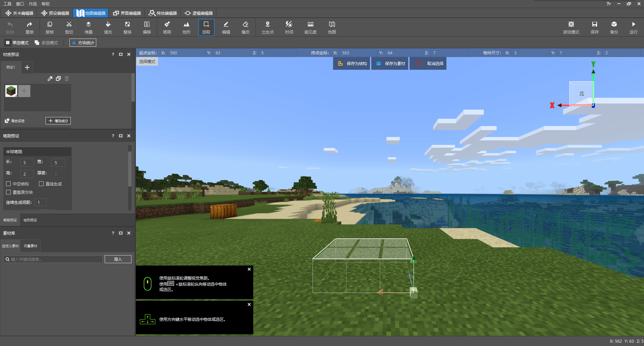The height and width of the screenshot is (346, 644).
Task: Open help for 材质预设 panel
Action: 113,54
